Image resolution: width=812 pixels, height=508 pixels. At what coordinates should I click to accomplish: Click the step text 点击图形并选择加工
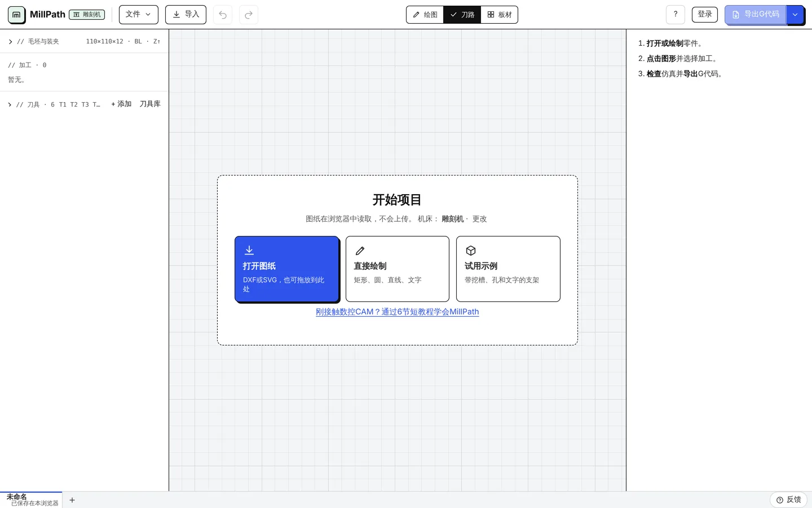(x=682, y=59)
